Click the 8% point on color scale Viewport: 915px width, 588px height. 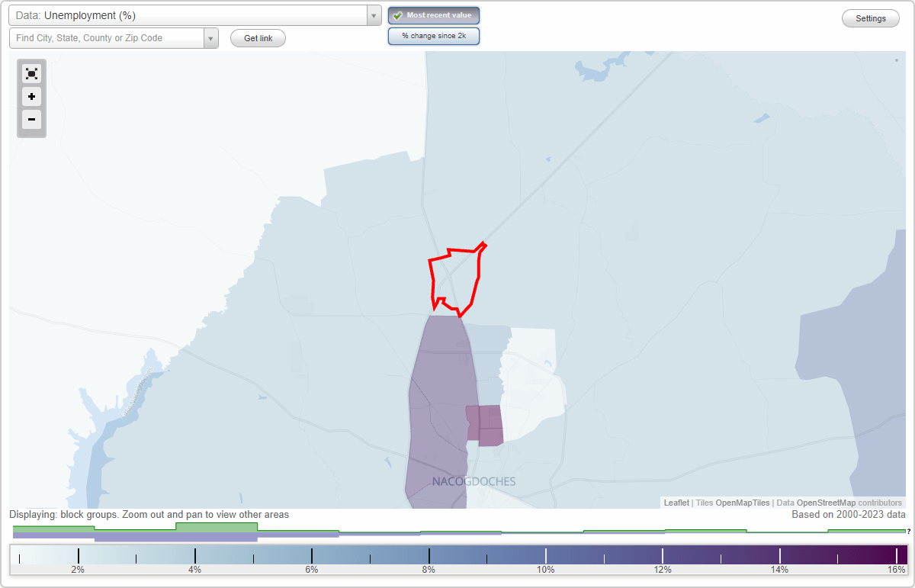pos(429,557)
